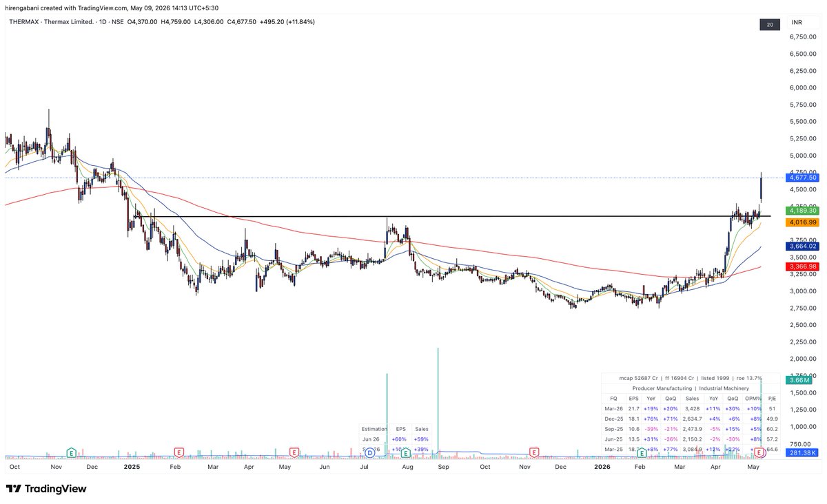Click the THERMAX symbol title

(x=23, y=22)
